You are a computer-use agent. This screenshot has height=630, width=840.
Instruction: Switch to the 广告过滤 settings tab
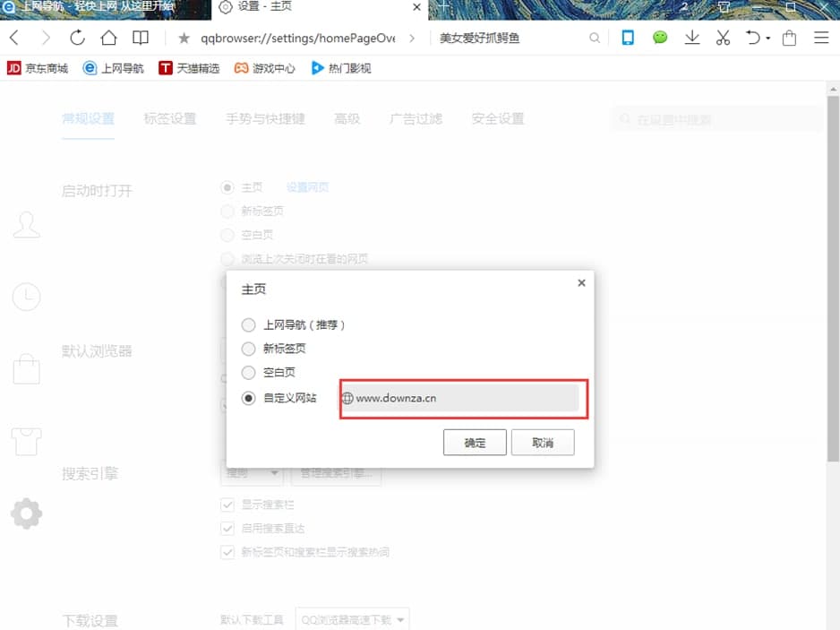[x=416, y=117]
